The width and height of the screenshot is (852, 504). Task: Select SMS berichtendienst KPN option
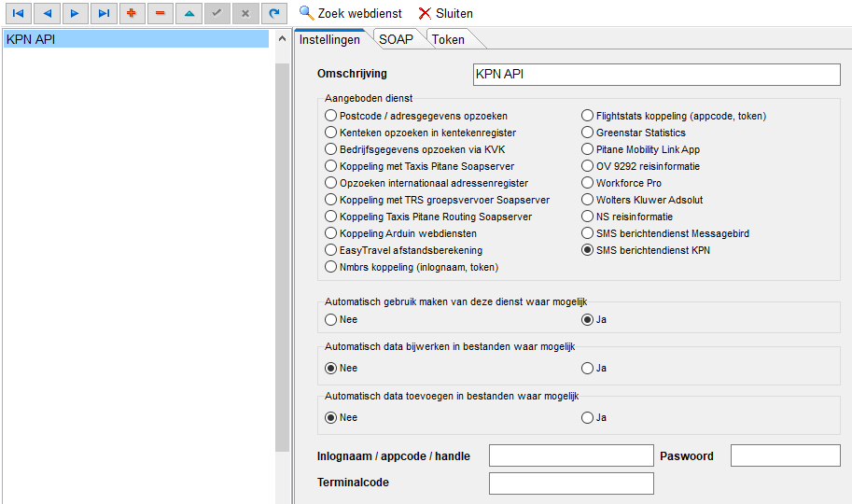(x=646, y=251)
